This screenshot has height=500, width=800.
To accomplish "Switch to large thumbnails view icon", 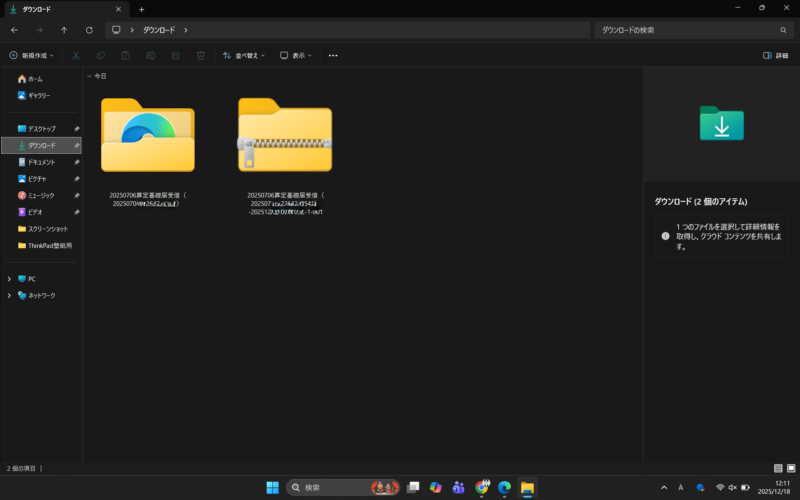I will click(791, 468).
